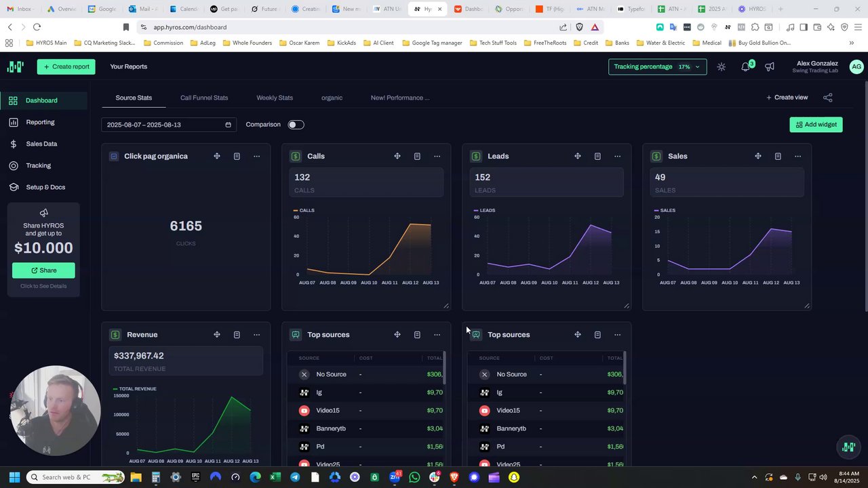Open Excel from the taskbar
The height and width of the screenshot is (488, 868).
click(x=275, y=477)
